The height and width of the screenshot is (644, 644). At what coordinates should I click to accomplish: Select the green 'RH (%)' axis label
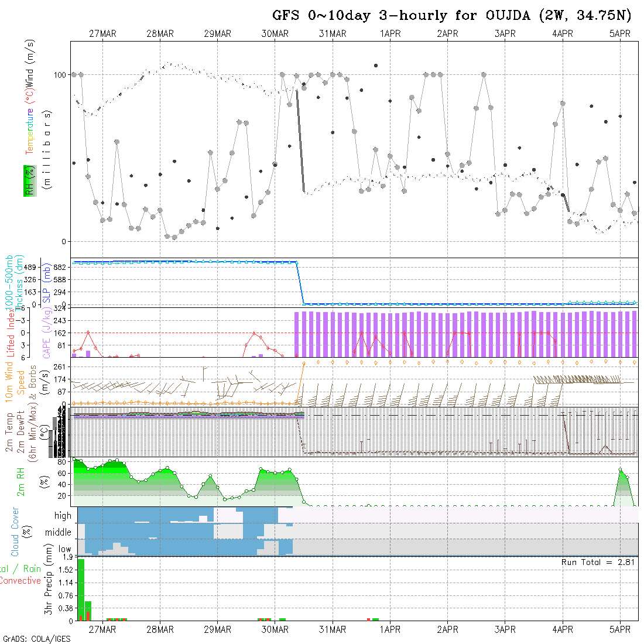click(x=30, y=181)
